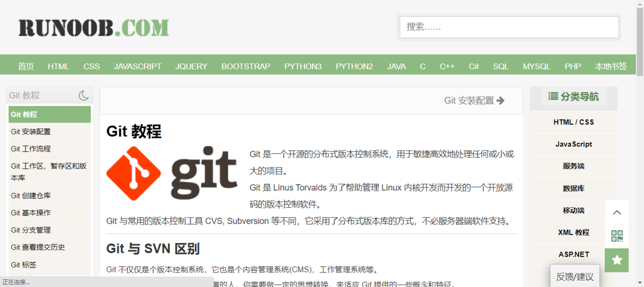Viewport: 644px width, 287px height.
Task: Click the 反馈/建议 feedback button
Action: [575, 276]
